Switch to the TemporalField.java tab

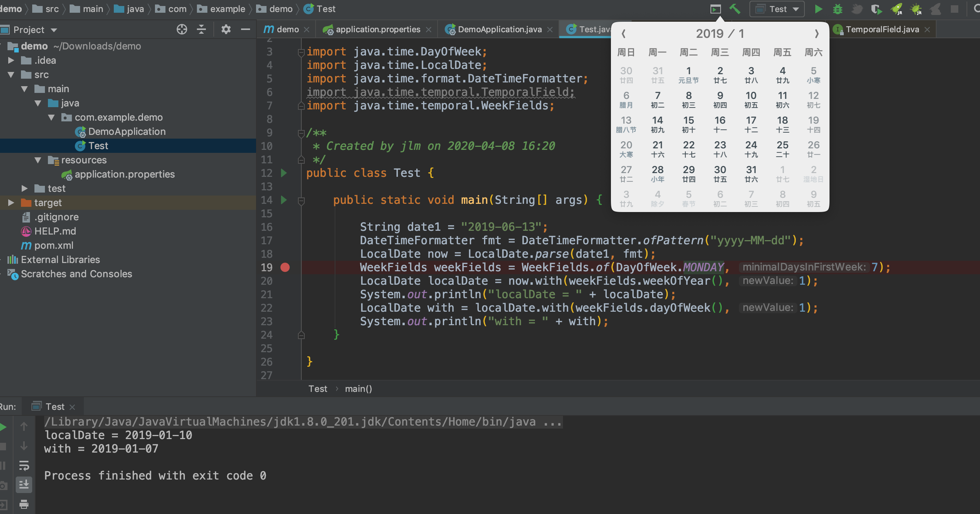tap(883, 29)
